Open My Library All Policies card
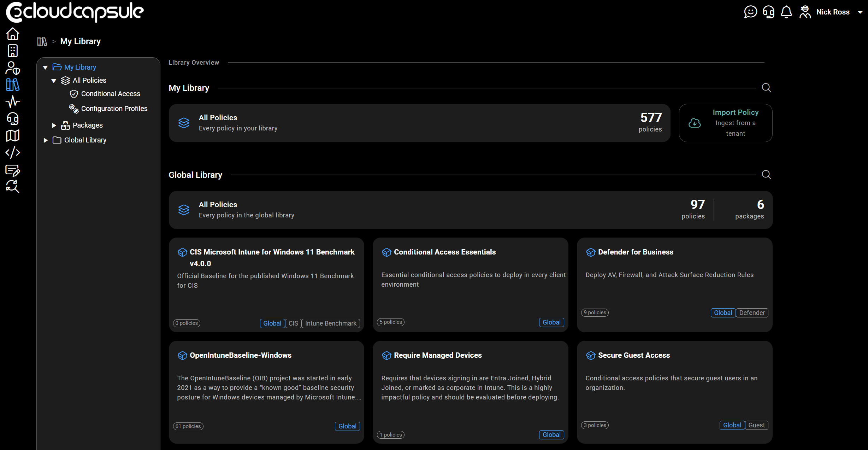 point(419,123)
